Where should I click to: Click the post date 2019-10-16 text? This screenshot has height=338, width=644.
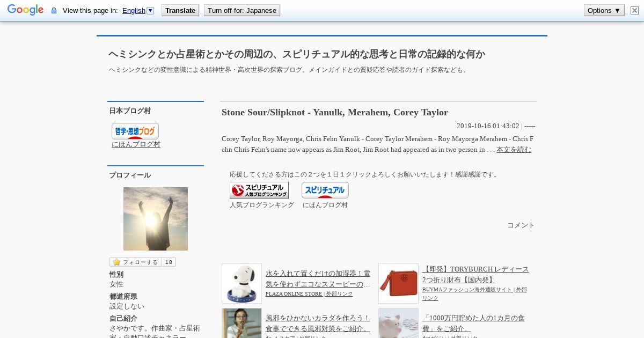(x=488, y=126)
